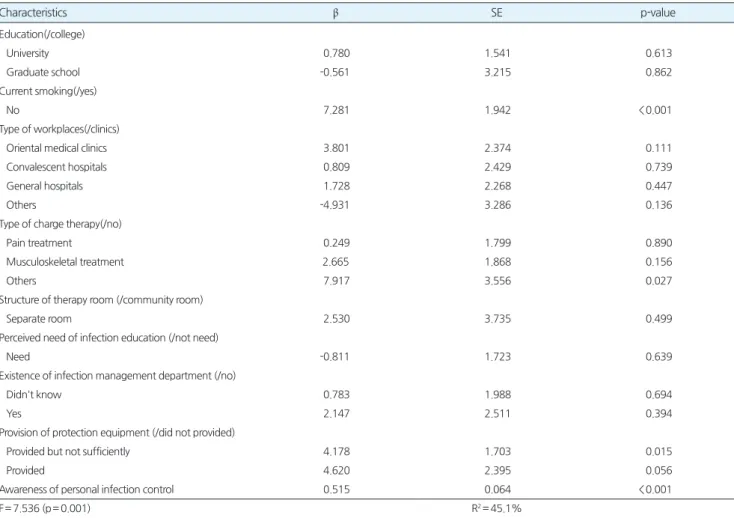Click the β value -0.561
The height and width of the screenshot is (518, 734).
pos(335,72)
